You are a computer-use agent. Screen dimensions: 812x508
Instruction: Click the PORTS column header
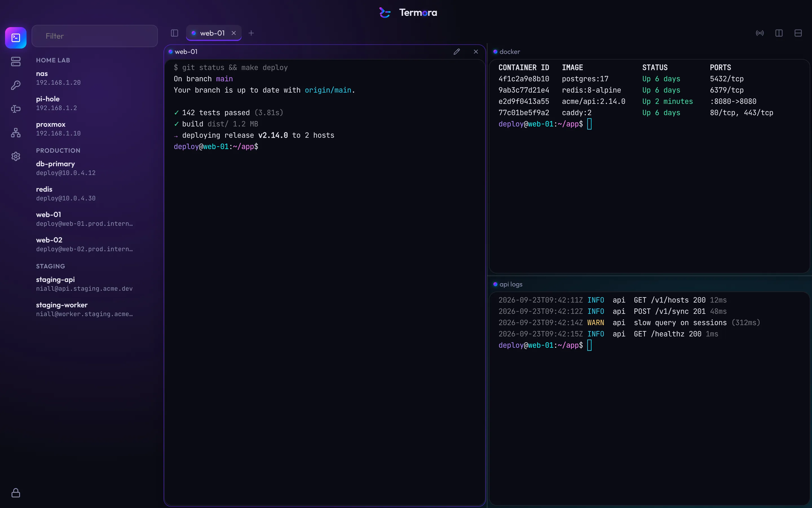pyautogui.click(x=720, y=67)
